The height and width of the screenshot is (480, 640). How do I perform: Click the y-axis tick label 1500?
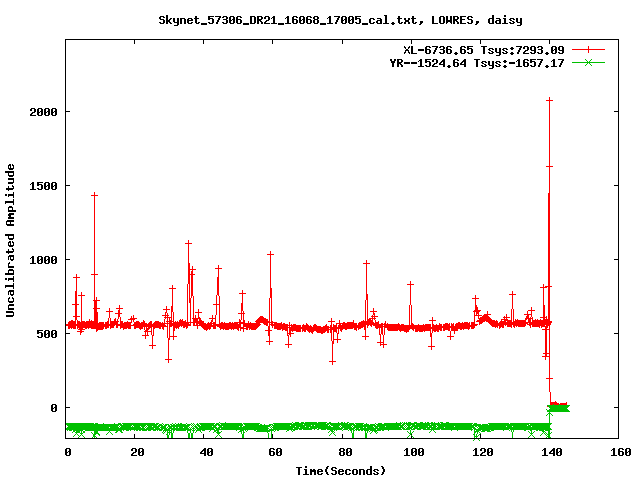(43, 186)
